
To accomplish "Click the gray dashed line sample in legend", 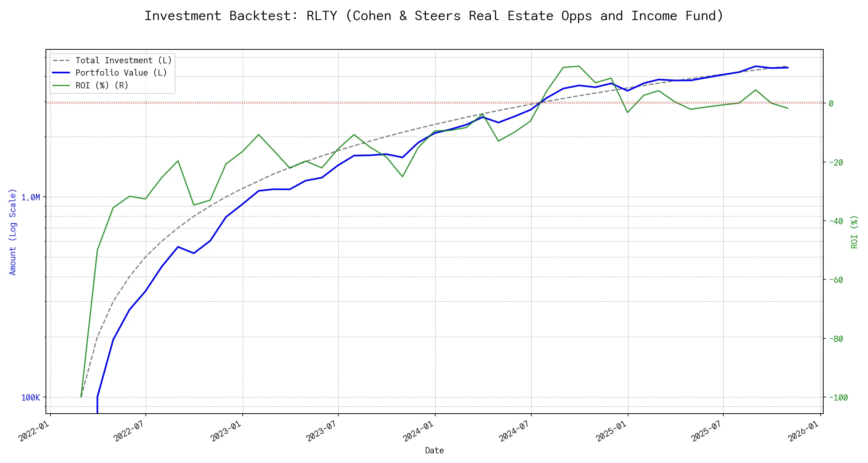I will [x=61, y=61].
